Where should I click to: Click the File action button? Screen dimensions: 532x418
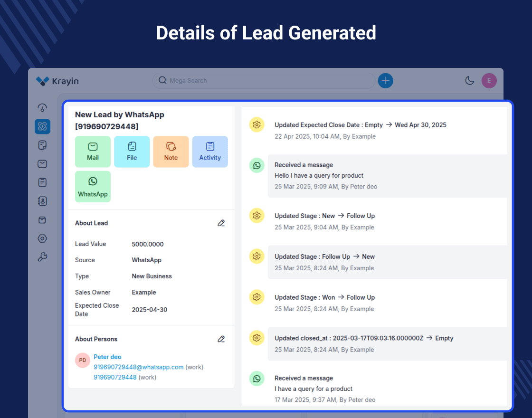(x=132, y=152)
